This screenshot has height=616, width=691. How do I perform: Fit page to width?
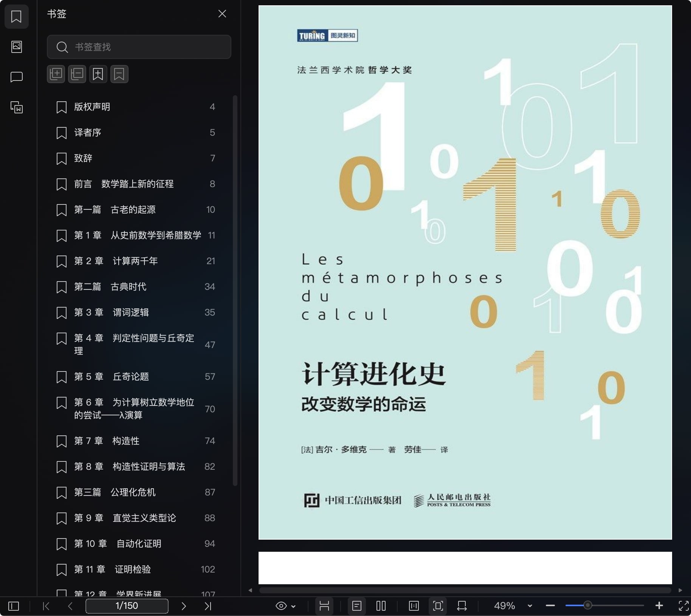462,606
